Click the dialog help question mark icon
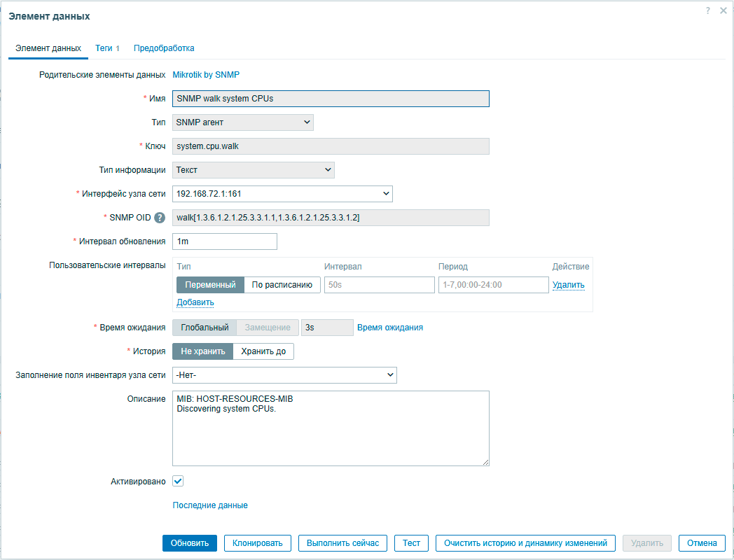This screenshot has width=734, height=560. [708, 10]
